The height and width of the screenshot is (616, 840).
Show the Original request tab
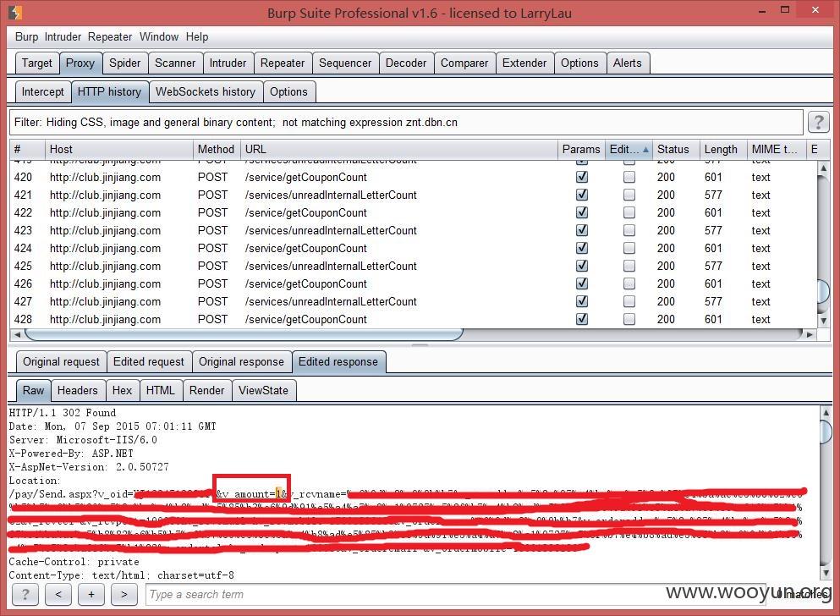[x=61, y=362]
